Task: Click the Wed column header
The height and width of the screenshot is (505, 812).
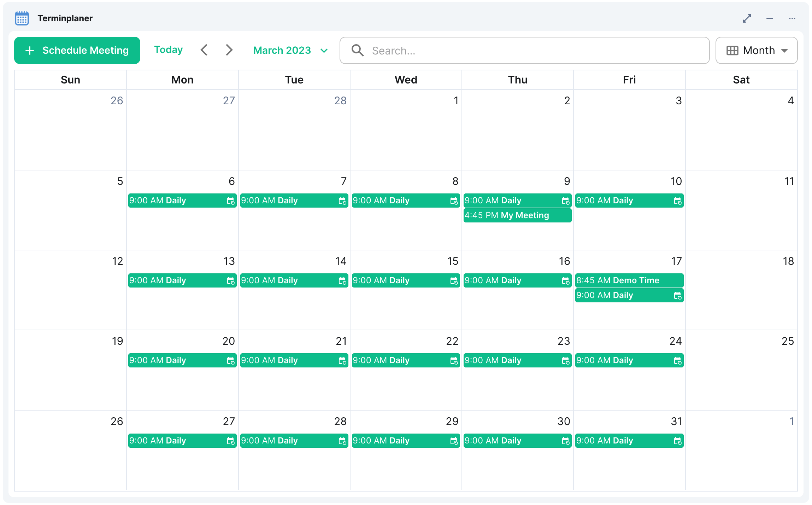Action: tap(406, 80)
